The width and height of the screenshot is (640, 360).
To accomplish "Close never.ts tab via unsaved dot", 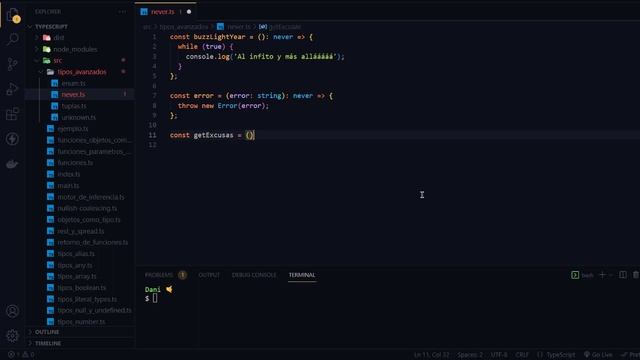I will (x=189, y=12).
